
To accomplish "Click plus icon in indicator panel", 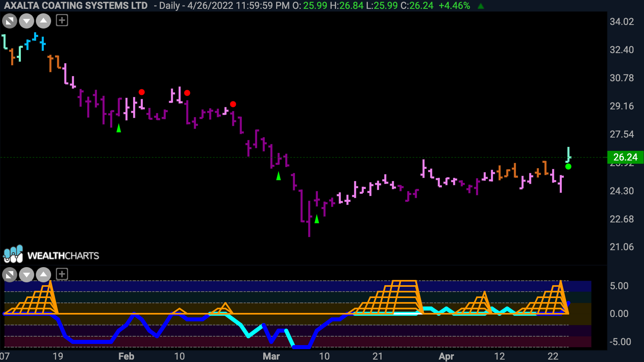I will pos(62,274).
